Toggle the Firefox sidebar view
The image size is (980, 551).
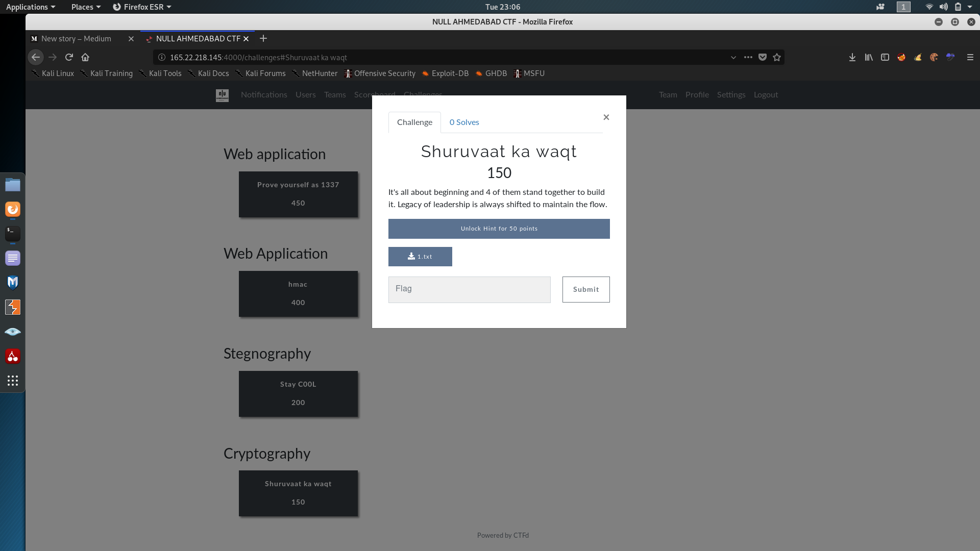pyautogui.click(x=885, y=57)
